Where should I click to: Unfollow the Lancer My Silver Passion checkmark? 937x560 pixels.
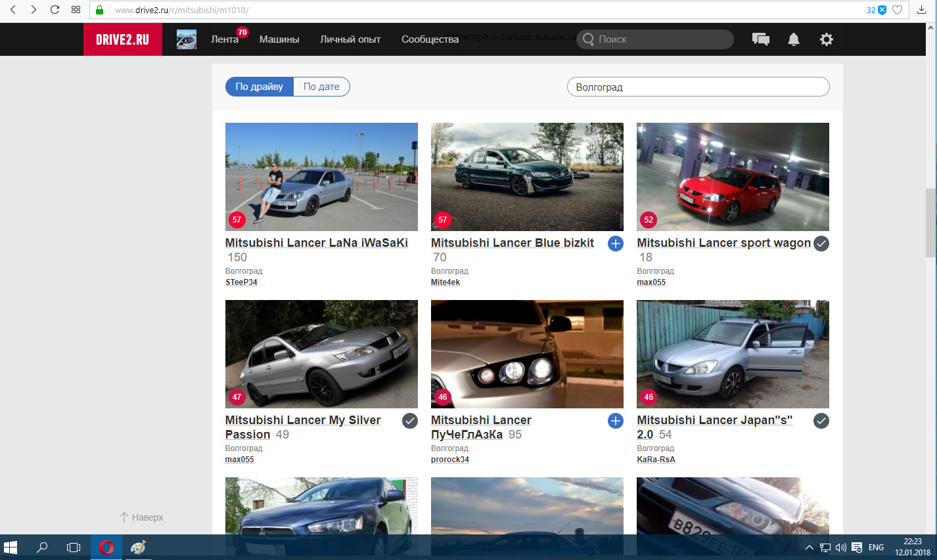tap(410, 421)
